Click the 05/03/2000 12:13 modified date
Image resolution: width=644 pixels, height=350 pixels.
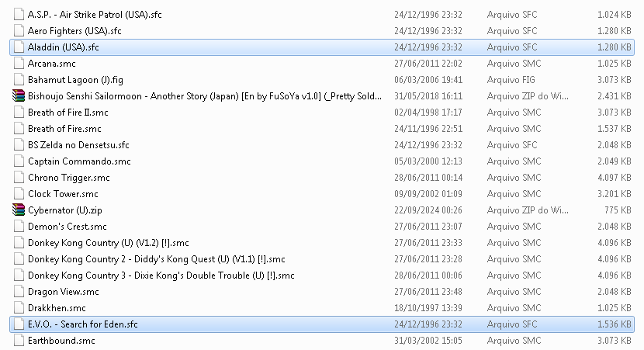coord(428,161)
